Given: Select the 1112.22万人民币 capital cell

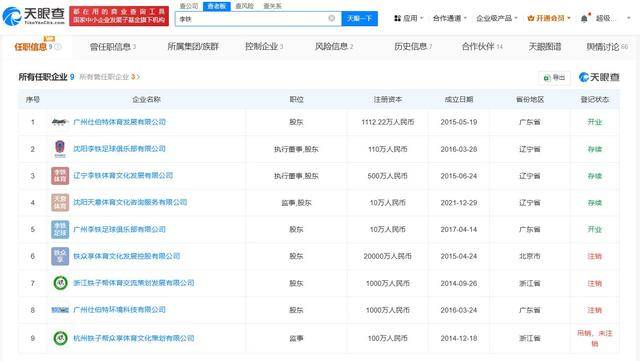Looking at the screenshot, I should tap(388, 122).
